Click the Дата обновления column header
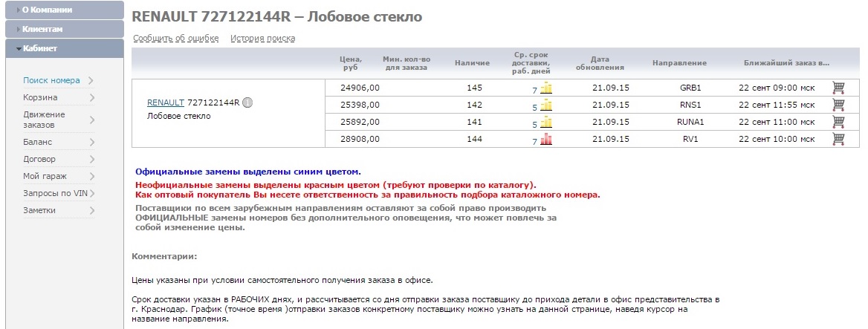Screen dimensions: 868x329 [x=600, y=63]
